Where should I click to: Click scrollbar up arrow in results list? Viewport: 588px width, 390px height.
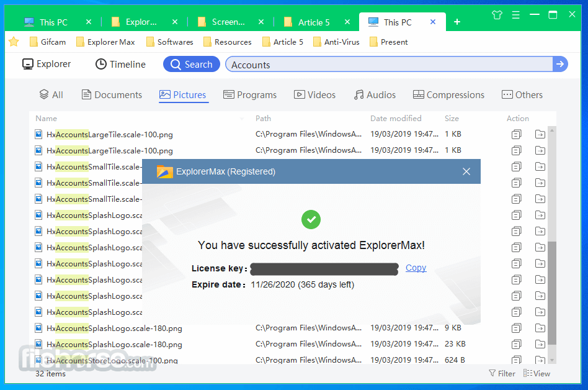[x=551, y=130]
